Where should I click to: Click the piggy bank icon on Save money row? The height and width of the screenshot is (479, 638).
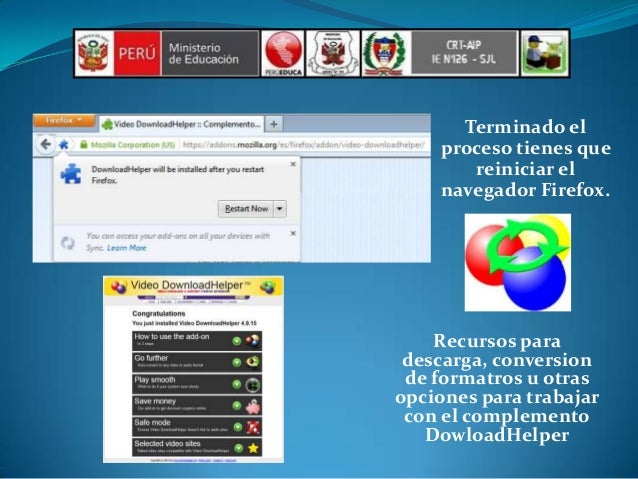coord(253,406)
